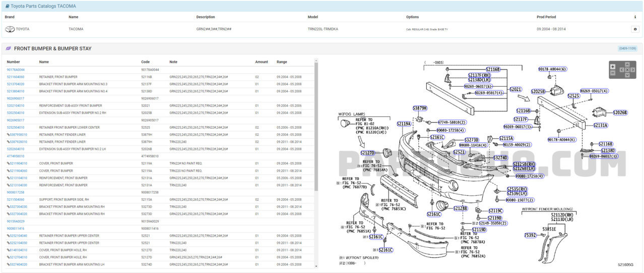
Task: Zoom in on the parts diagram
Action: click(613, 67)
